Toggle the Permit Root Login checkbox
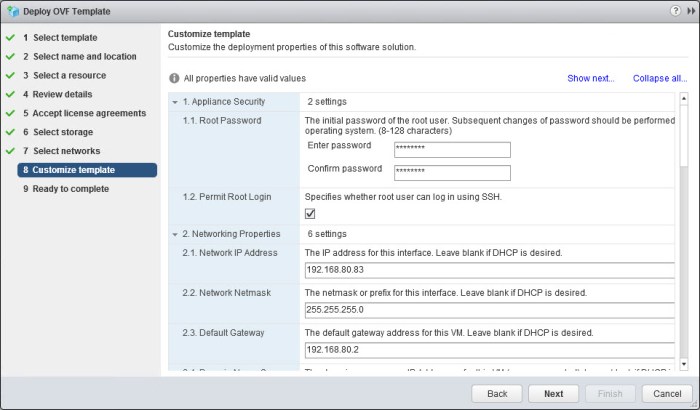 click(x=310, y=214)
